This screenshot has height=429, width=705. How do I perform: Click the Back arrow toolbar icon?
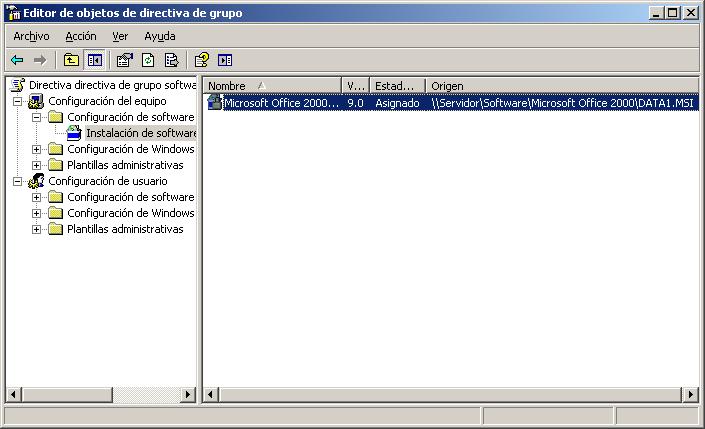tap(17, 60)
